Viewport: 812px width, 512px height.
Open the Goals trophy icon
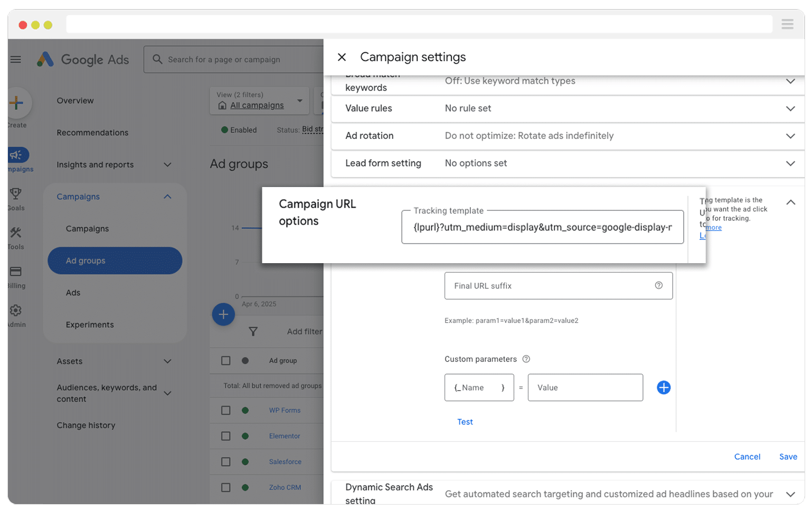click(x=16, y=193)
